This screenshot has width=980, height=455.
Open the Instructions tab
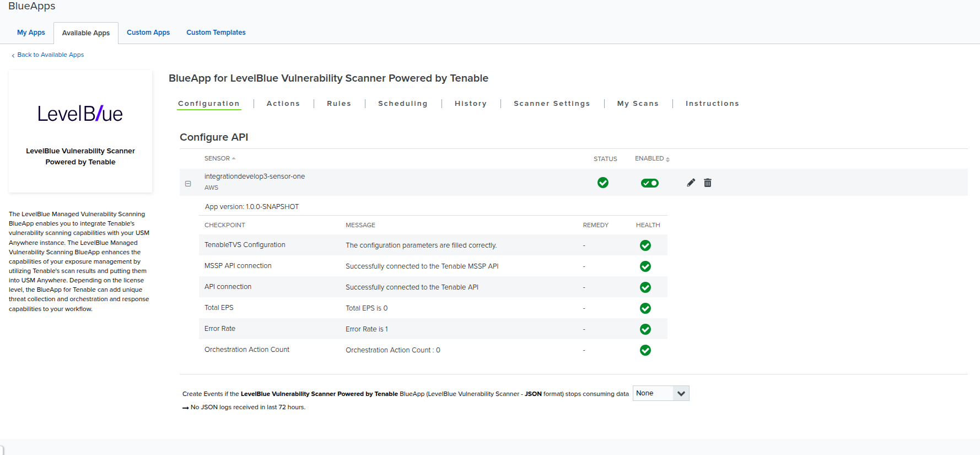point(712,104)
